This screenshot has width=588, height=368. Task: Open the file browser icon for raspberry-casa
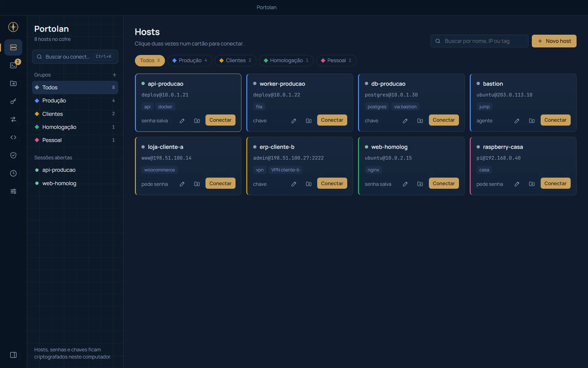[532, 184]
